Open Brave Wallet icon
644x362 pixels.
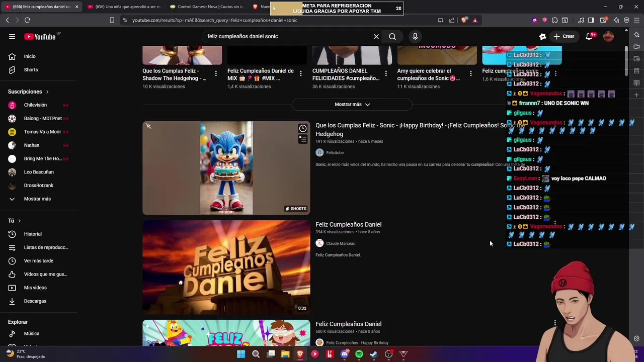(x=603, y=20)
